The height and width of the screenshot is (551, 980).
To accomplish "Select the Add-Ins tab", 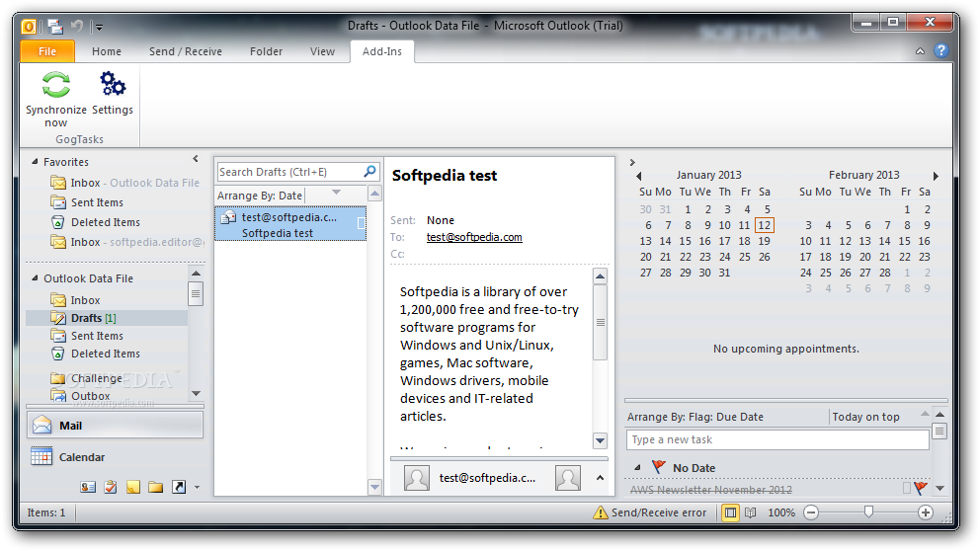I will pyautogui.click(x=382, y=51).
